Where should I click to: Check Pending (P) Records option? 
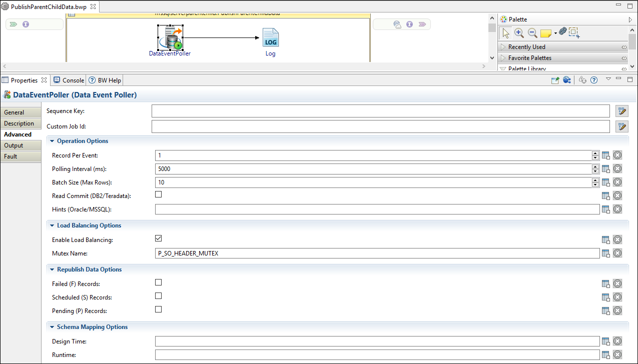click(x=159, y=309)
